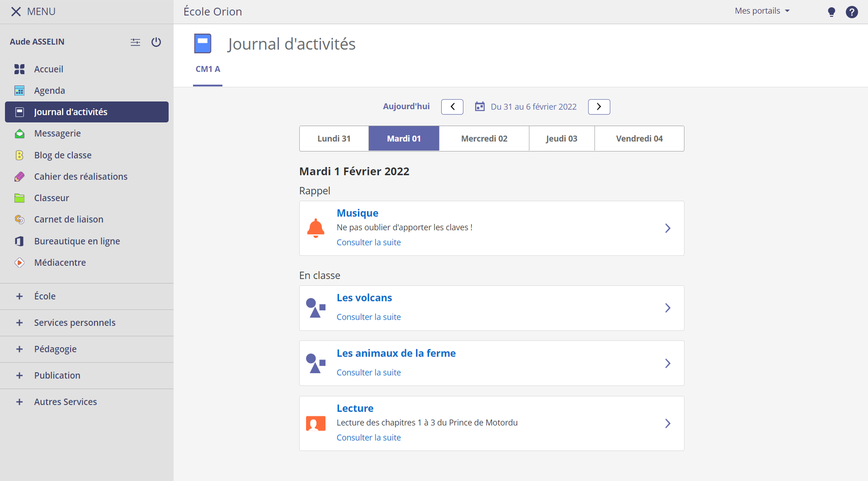The width and height of the screenshot is (868, 481).
Task: Open Médiacentre in the sidebar
Action: [60, 262]
